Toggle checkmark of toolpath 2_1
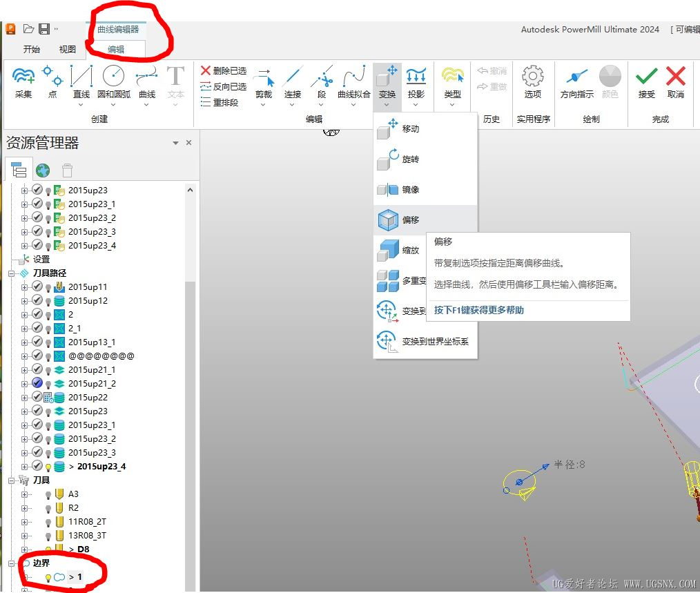This screenshot has width=700, height=593. [x=37, y=328]
